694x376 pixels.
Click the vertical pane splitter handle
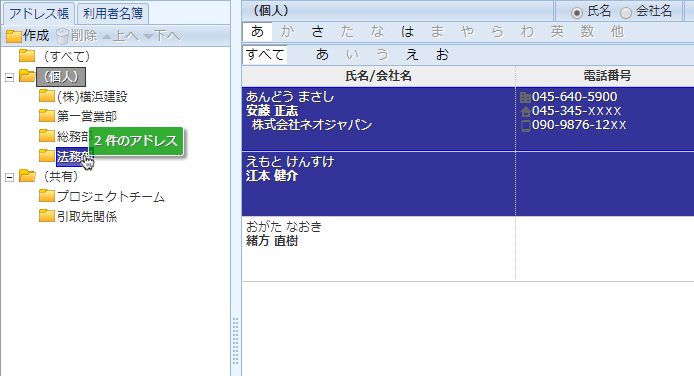pos(235,341)
